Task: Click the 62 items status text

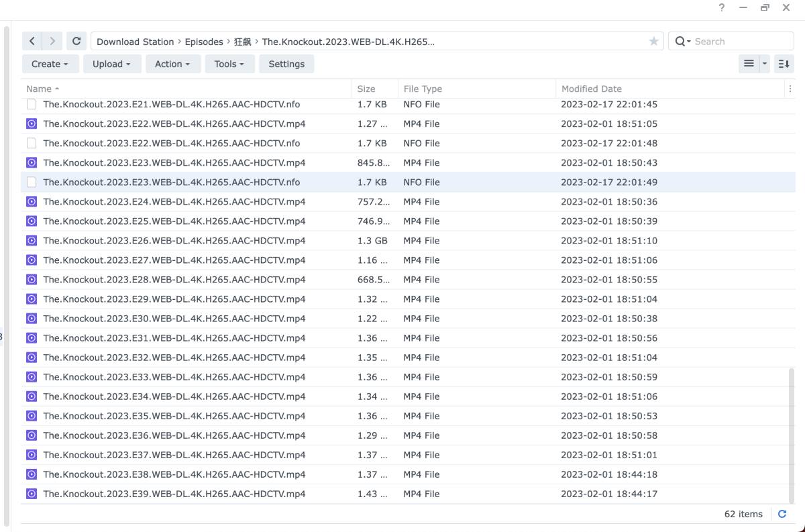Action: (x=743, y=514)
